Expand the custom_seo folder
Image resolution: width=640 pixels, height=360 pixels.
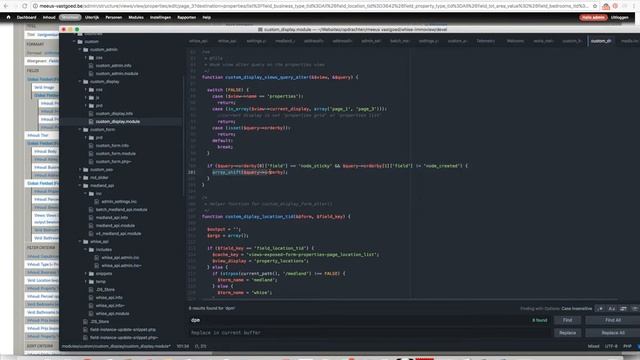[80, 169]
